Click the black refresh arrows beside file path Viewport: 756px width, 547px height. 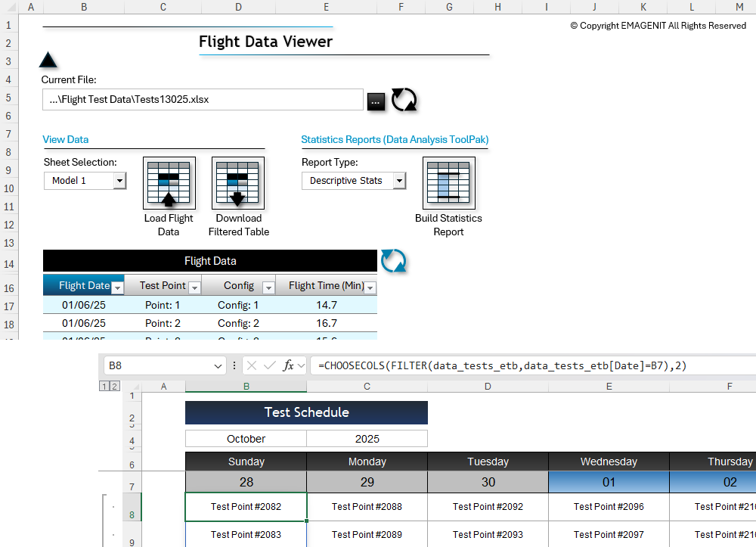tap(404, 99)
